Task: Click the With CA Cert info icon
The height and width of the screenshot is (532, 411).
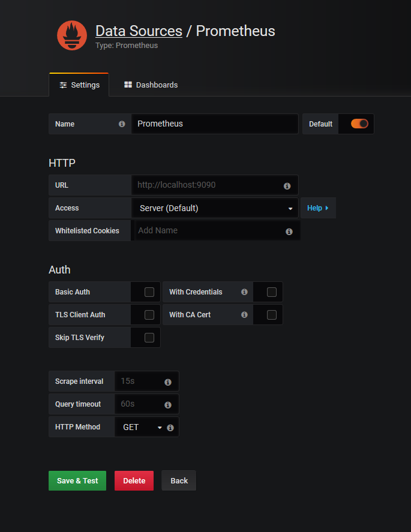Action: click(244, 314)
